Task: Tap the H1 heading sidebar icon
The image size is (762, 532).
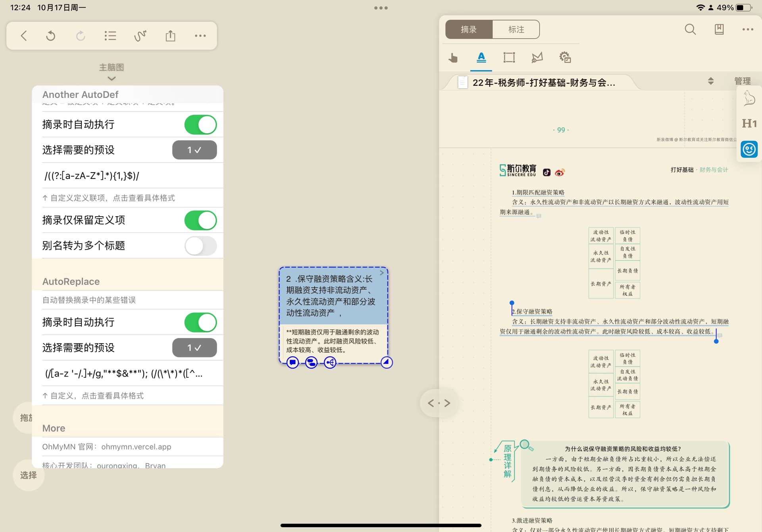Action: coord(749,123)
